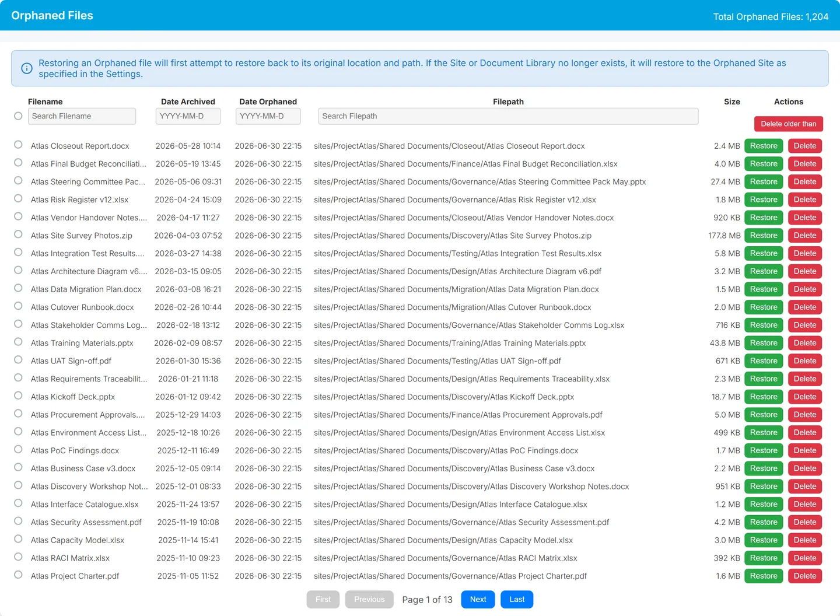Delete Atlas Cutover Runbook.docx
The image size is (840, 616).
(805, 307)
